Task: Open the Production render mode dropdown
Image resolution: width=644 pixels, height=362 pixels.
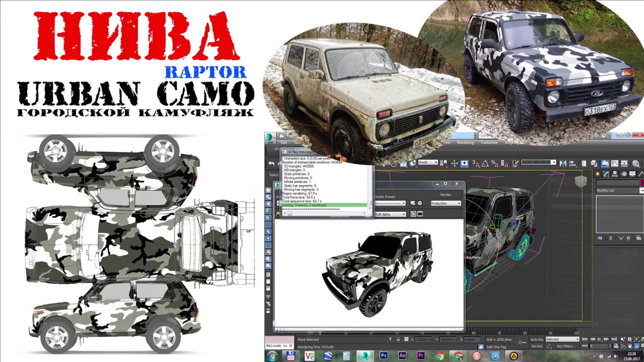Action: (445, 203)
